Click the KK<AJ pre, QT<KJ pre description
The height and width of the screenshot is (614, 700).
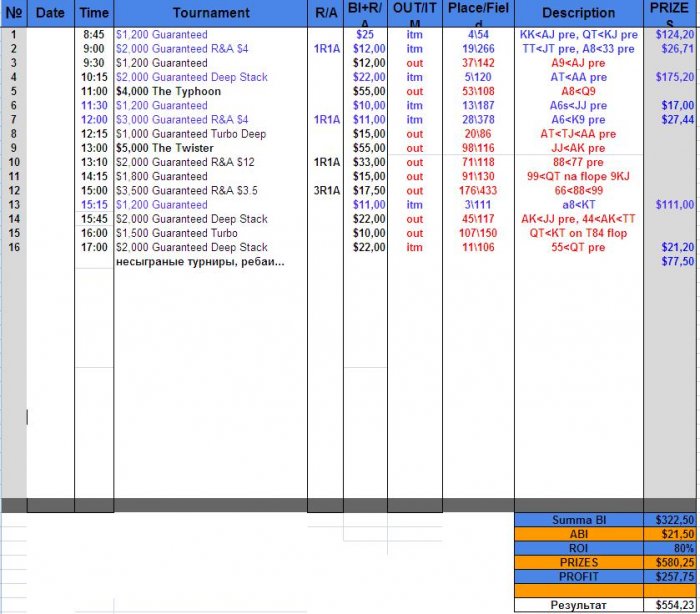click(579, 34)
